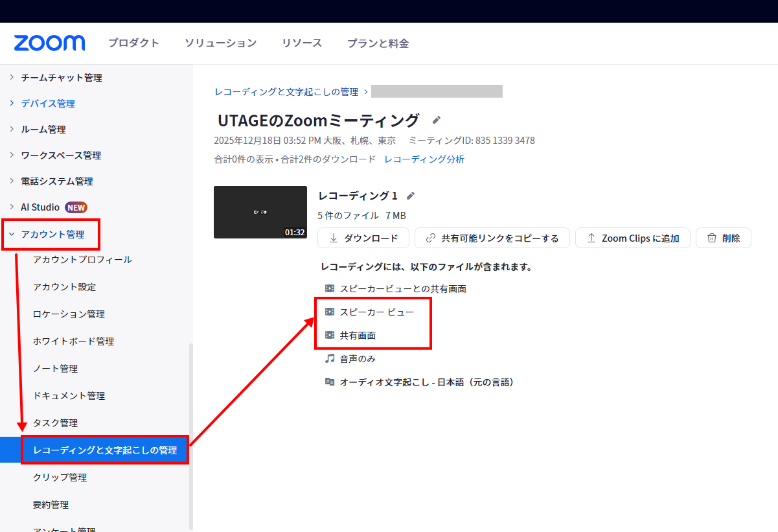
Task: Open the プランと料金 menu item
Action: [x=378, y=43]
